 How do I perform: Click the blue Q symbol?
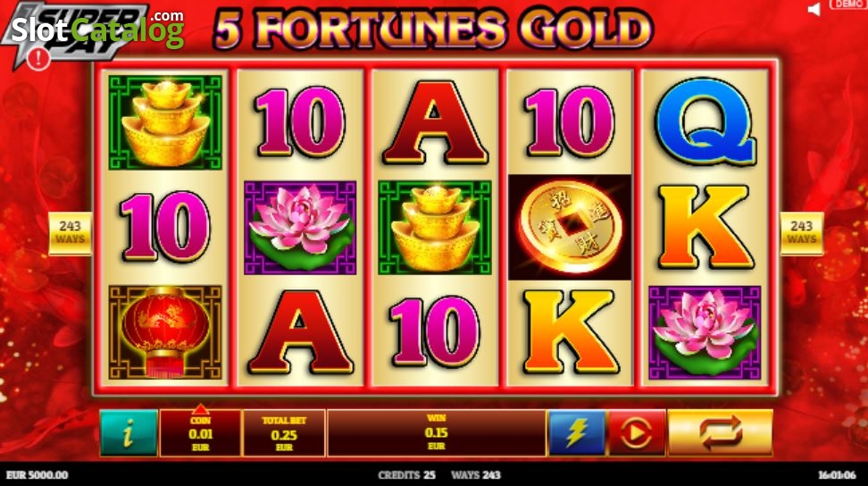point(705,122)
